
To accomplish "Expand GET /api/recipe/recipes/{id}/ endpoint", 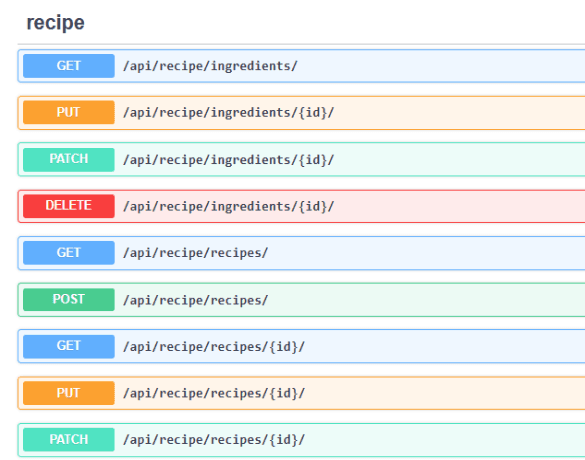I will pos(301,347).
